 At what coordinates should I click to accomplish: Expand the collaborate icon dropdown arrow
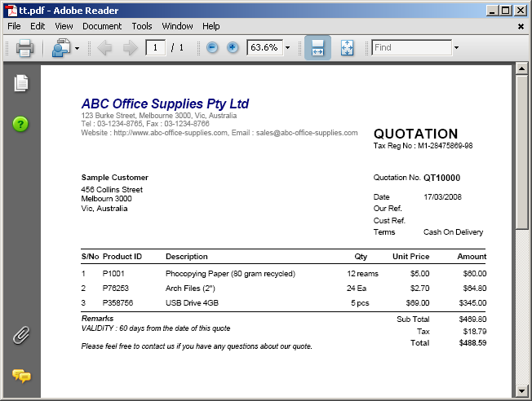[77, 48]
